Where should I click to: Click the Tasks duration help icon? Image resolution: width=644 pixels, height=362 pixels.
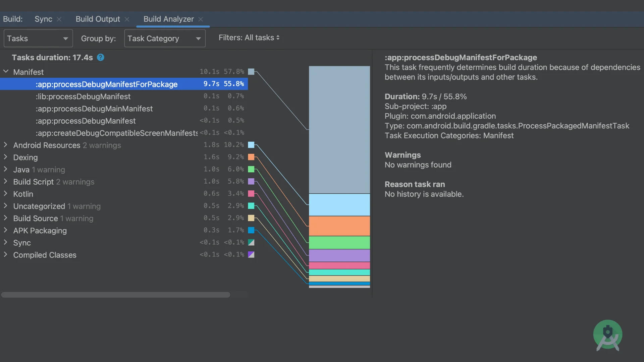[x=100, y=58]
